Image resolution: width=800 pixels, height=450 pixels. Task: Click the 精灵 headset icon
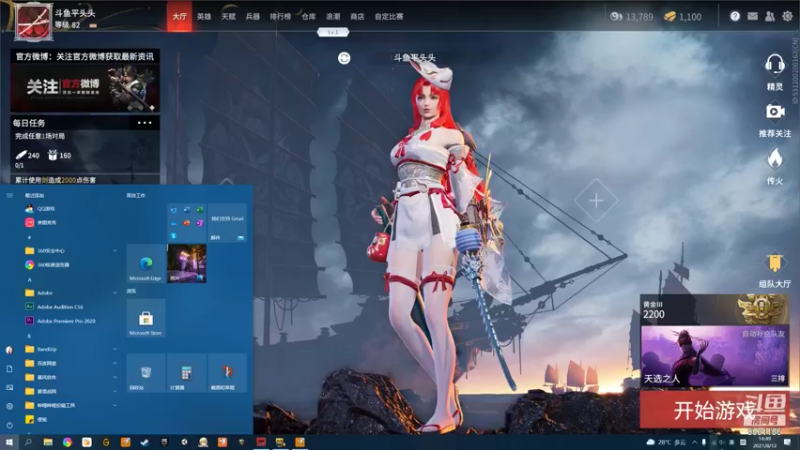774,65
